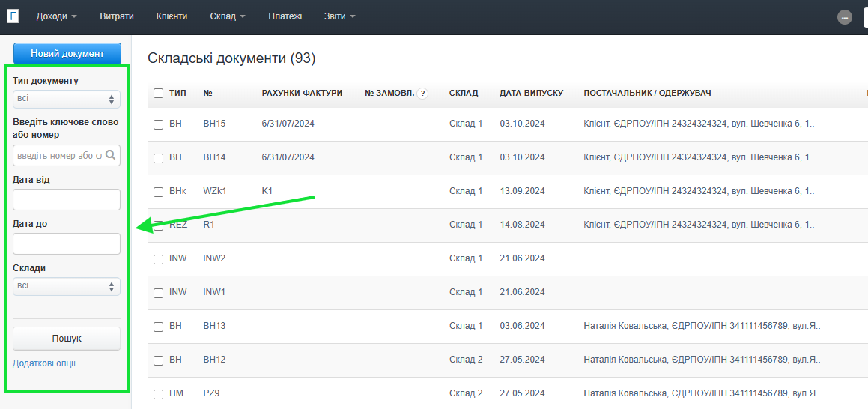Focus the Дата до input field
Screen dimensions: 868x409
67,243
